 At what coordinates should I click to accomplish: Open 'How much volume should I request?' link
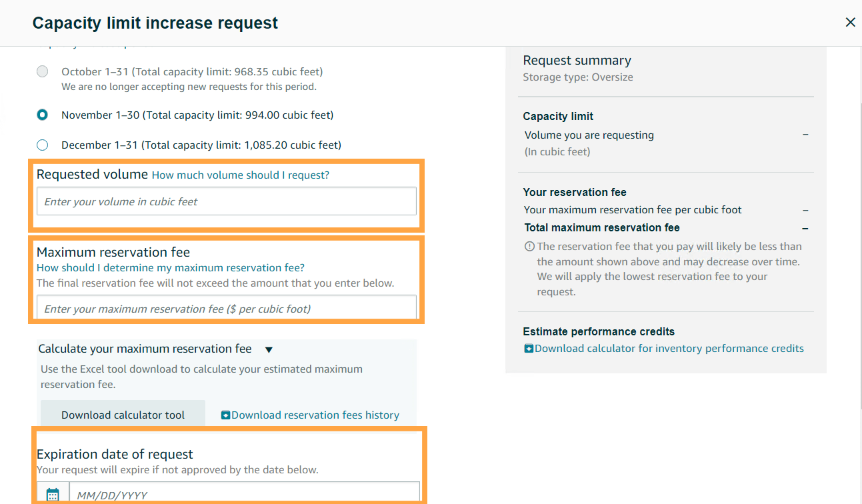click(241, 175)
